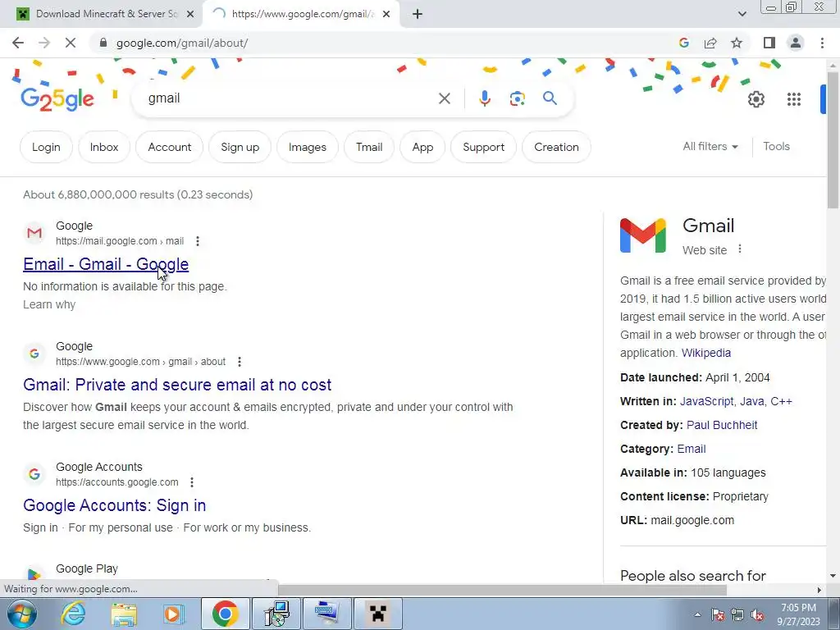Show hidden system tray icons
840x630 pixels.
[697, 614]
